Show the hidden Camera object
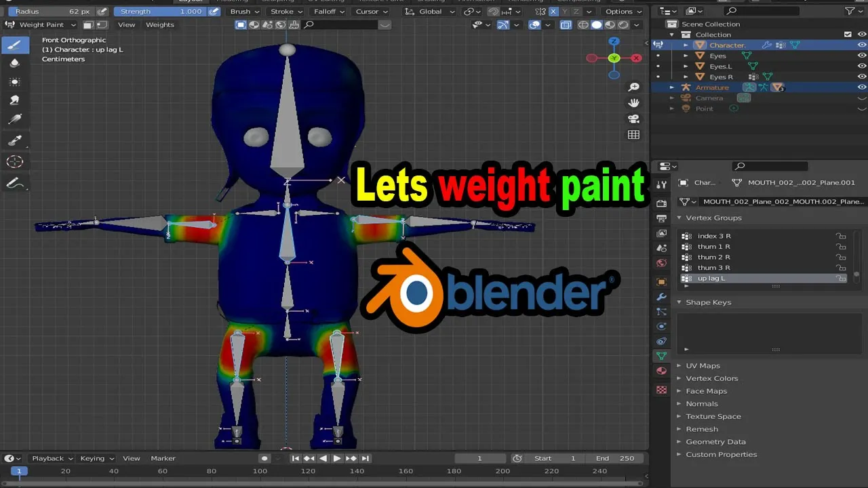Screen dimensions: 868x488 [x=862, y=98]
